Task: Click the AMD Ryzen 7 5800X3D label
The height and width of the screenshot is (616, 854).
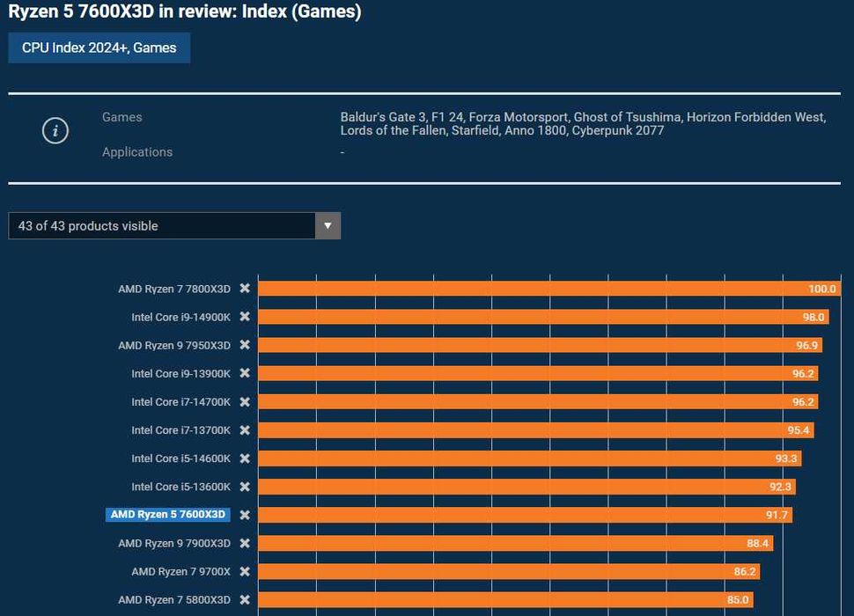Action: (x=174, y=600)
